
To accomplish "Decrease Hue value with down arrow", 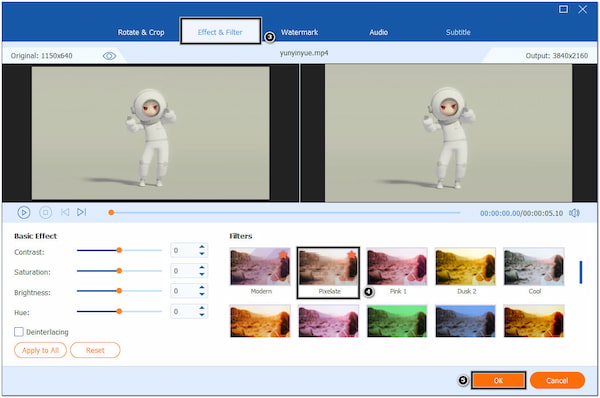I will (202, 315).
